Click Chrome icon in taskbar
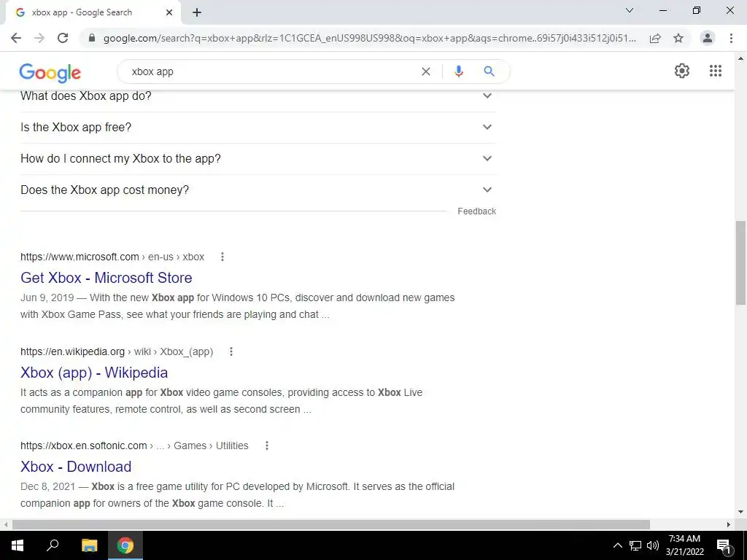This screenshot has height=560, width=747. click(x=125, y=545)
